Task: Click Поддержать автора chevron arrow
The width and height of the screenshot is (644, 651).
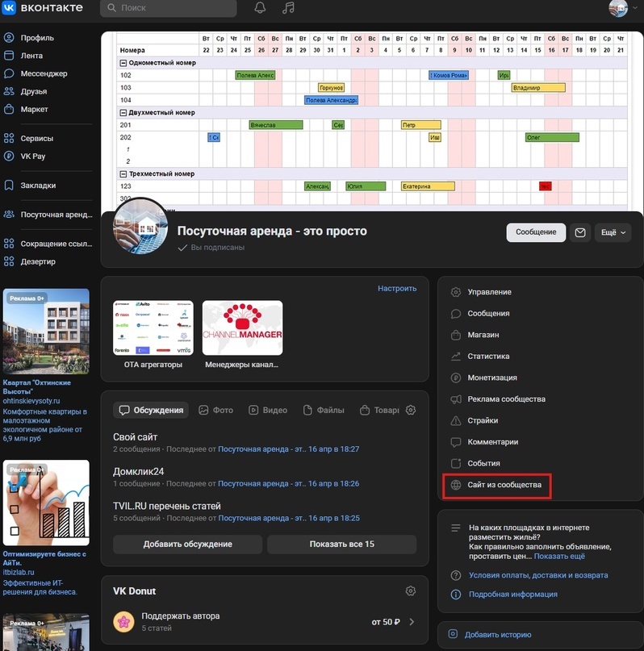Action: point(412,622)
